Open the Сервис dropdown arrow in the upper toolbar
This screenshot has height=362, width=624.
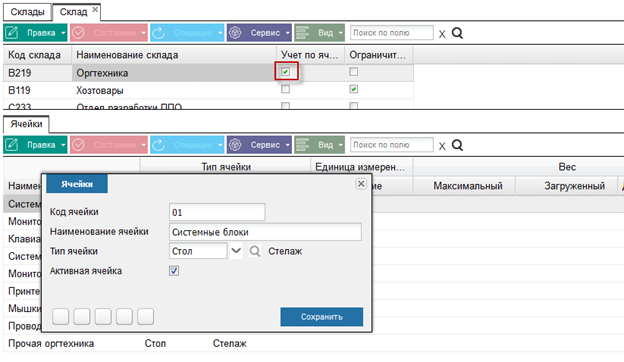pyautogui.click(x=288, y=33)
